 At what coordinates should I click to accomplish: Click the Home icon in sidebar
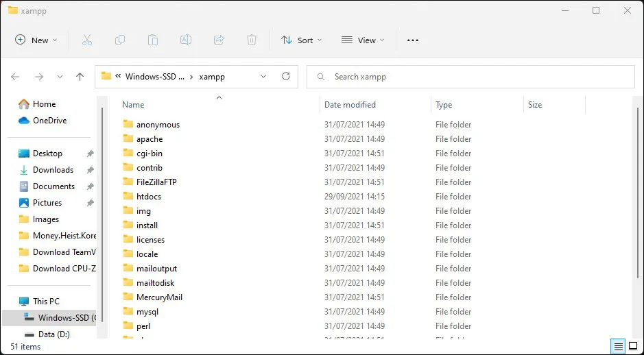(x=24, y=104)
